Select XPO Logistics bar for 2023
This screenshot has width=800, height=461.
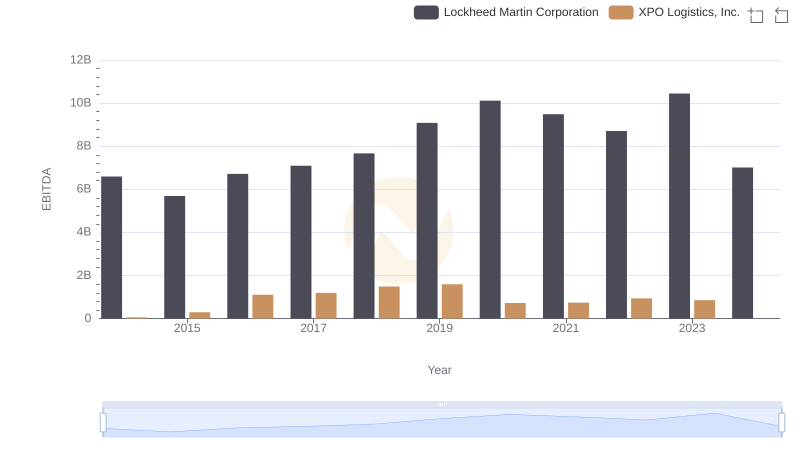[705, 310]
